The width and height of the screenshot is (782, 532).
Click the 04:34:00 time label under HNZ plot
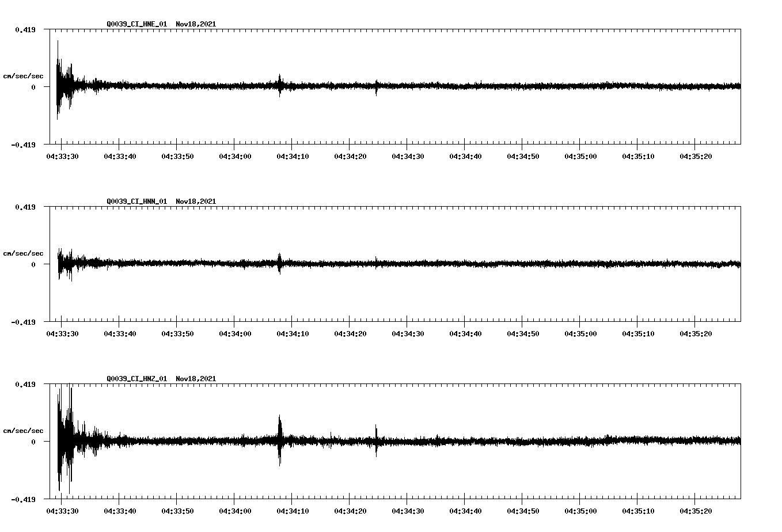click(235, 511)
